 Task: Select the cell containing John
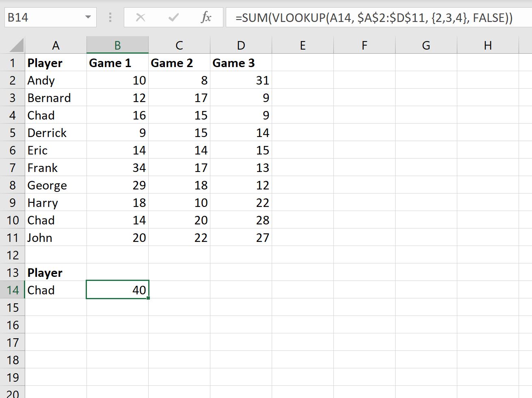click(x=56, y=237)
